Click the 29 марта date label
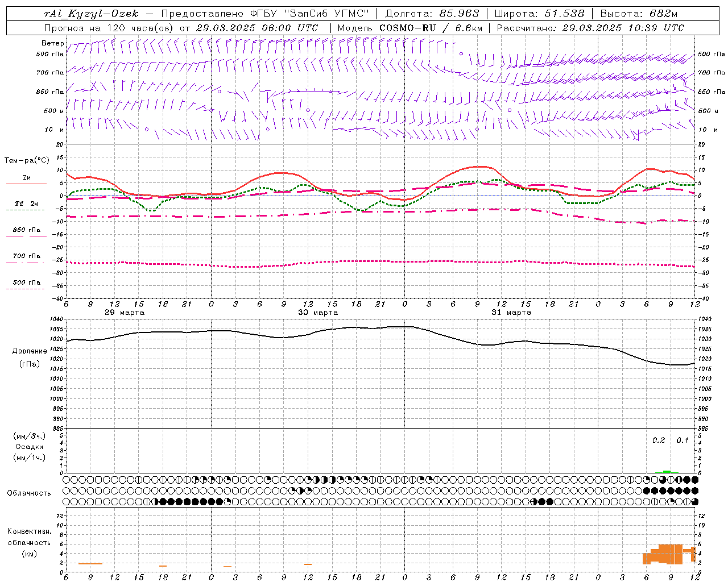728x582 pixels. 125,313
